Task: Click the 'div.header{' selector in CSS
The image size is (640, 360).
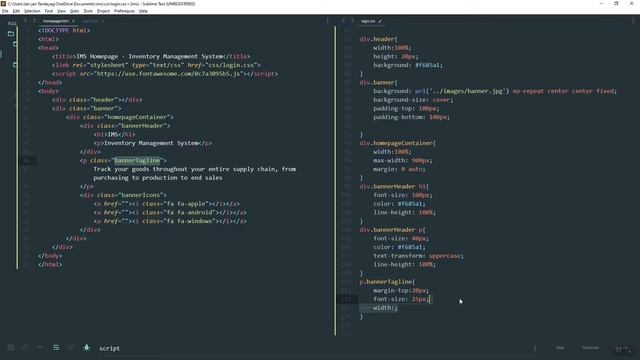Action: (x=378, y=39)
